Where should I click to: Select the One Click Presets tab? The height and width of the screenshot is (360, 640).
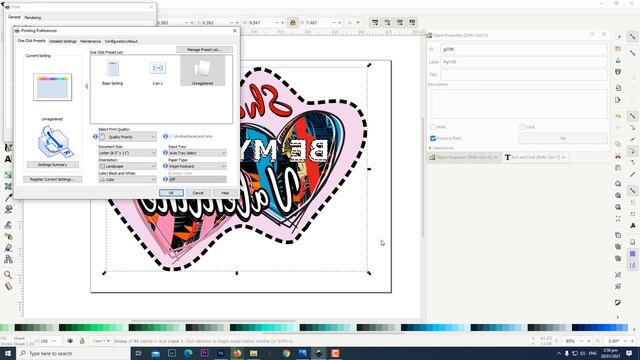point(31,41)
